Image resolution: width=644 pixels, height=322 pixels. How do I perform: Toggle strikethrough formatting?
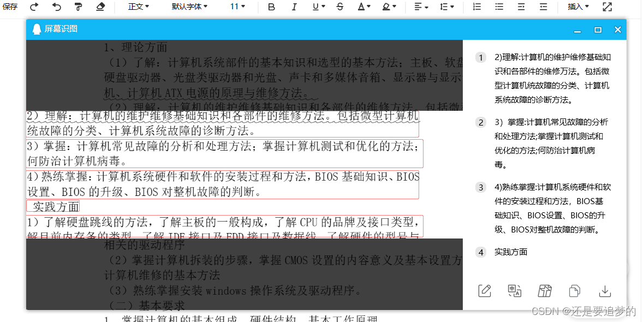coord(339,7)
